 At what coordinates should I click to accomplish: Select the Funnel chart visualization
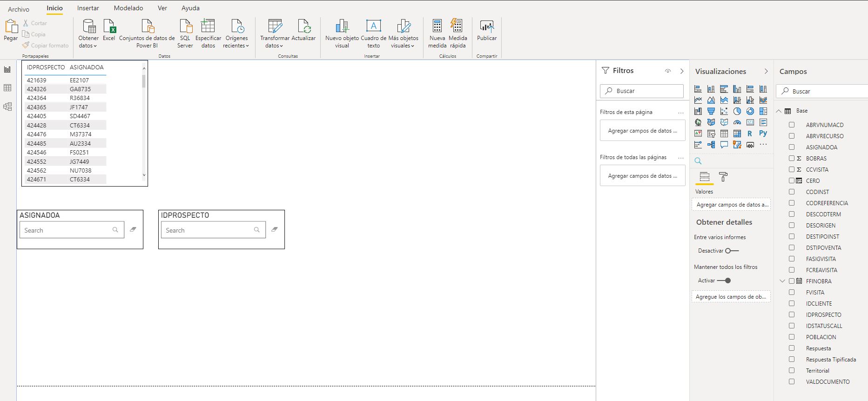(x=711, y=111)
